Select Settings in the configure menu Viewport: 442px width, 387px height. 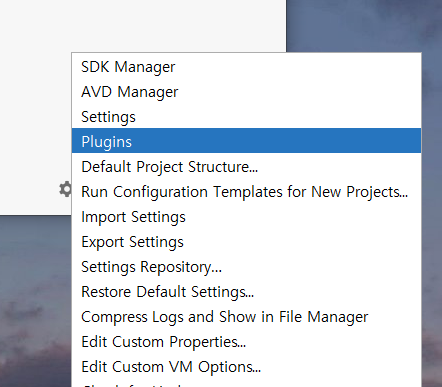(x=246, y=117)
